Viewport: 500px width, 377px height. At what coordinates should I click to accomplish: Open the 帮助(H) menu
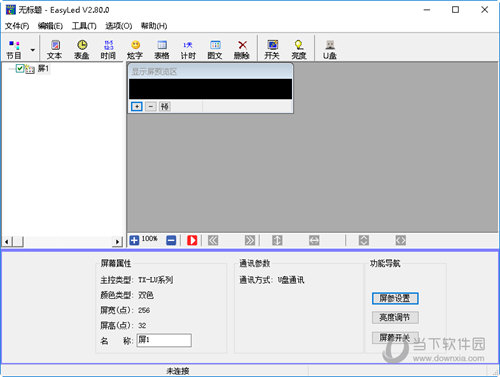(x=154, y=26)
